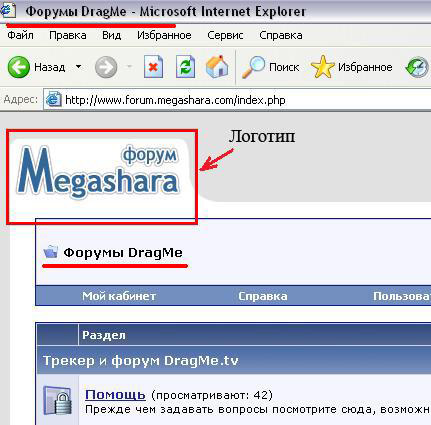Open Мой кабинет in forum navbar
The height and width of the screenshot is (425, 431).
click(119, 296)
